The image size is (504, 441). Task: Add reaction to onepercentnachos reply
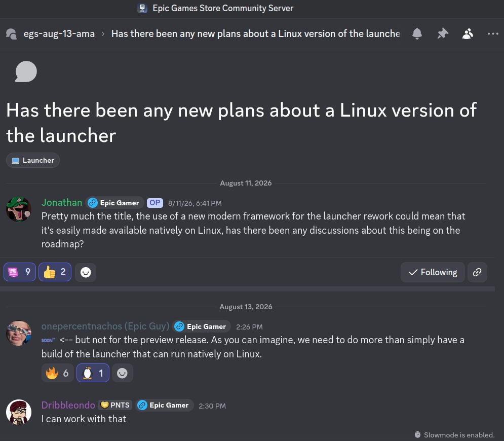[122, 373]
